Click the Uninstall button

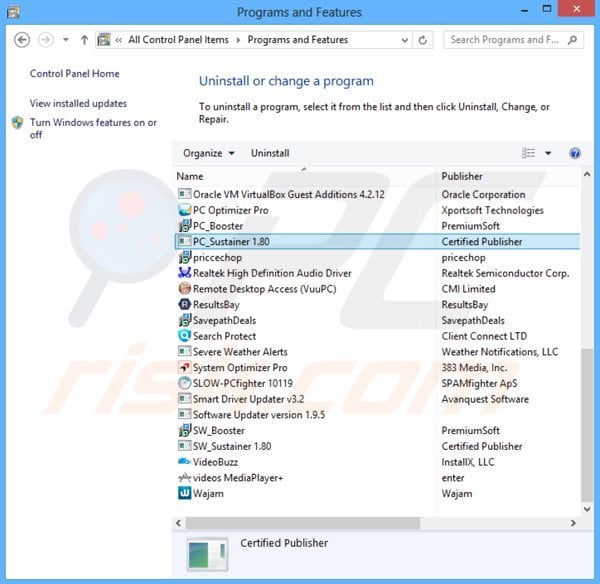coord(270,153)
